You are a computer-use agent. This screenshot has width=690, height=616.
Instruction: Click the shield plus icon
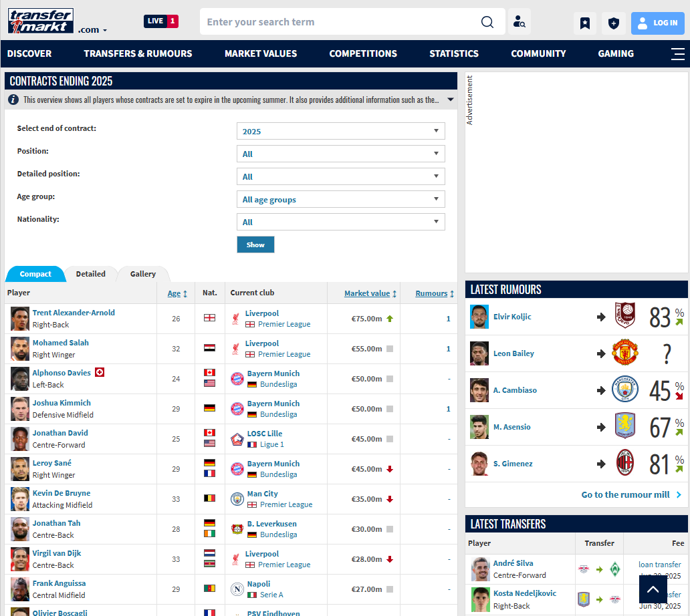(613, 23)
